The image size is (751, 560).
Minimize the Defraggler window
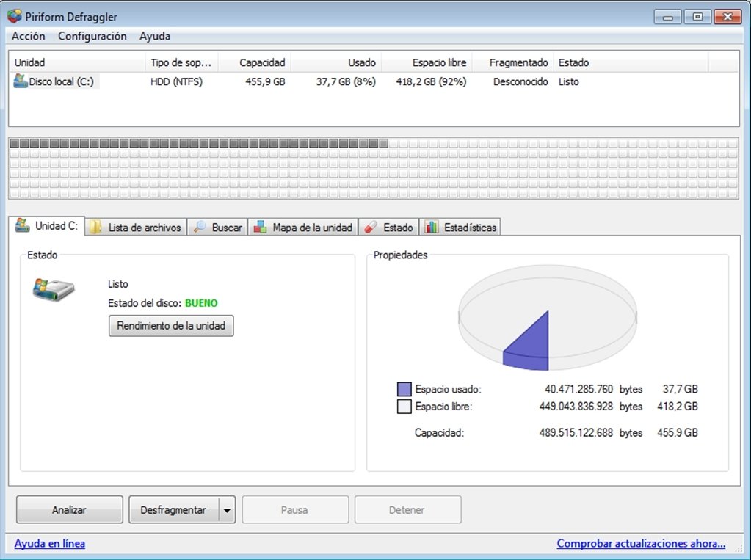click(x=667, y=17)
